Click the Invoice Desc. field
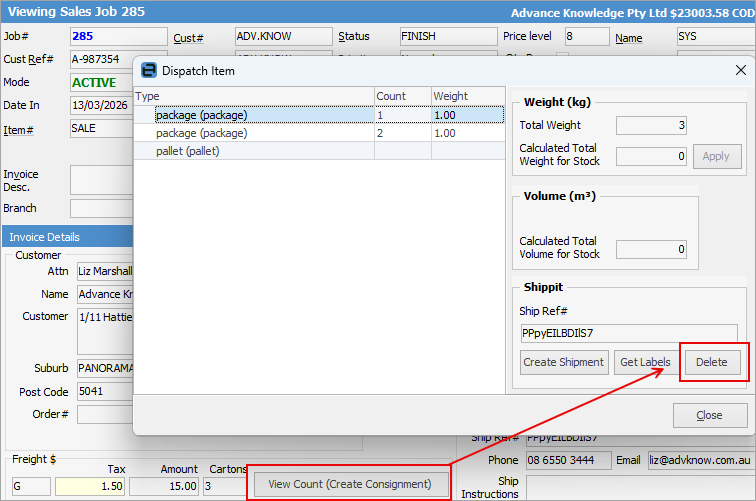This screenshot has width=756, height=501. click(102, 180)
